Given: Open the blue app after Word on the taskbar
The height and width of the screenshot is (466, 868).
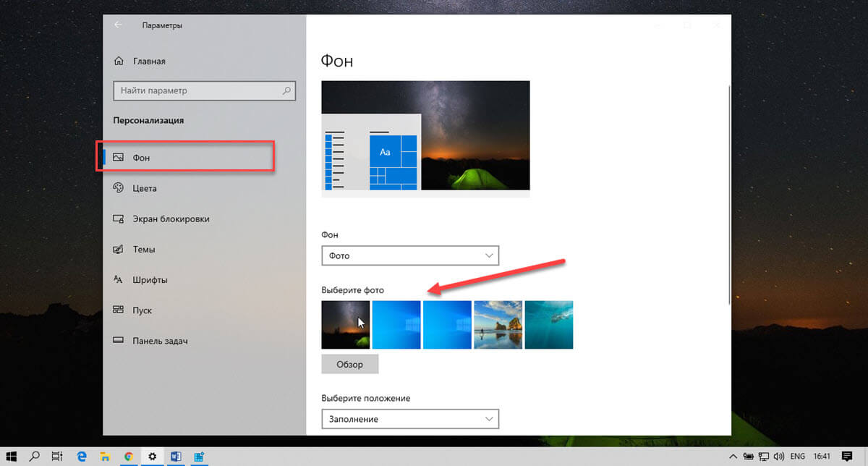Looking at the screenshot, I should point(198,456).
